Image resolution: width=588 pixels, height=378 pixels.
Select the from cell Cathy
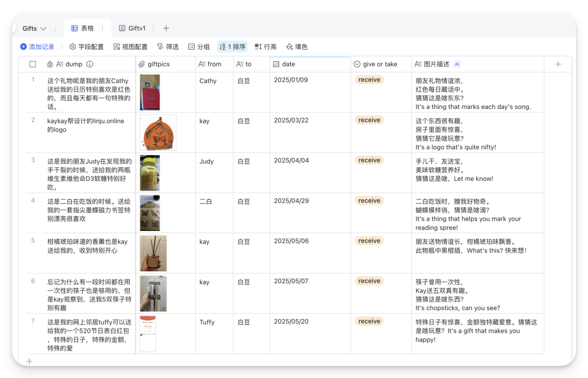click(x=214, y=92)
